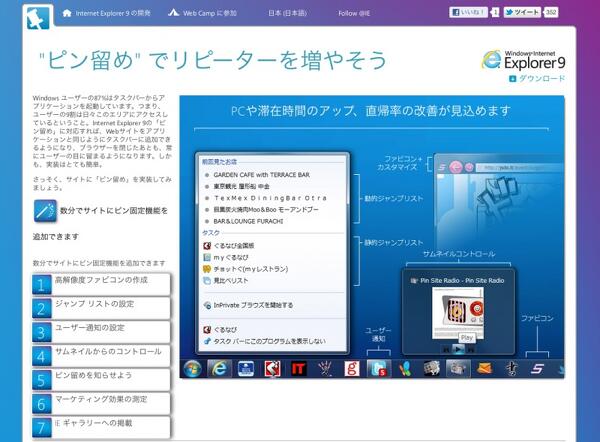Click the site logo icon at top left
The width and height of the screenshot is (600, 442).
(x=38, y=17)
